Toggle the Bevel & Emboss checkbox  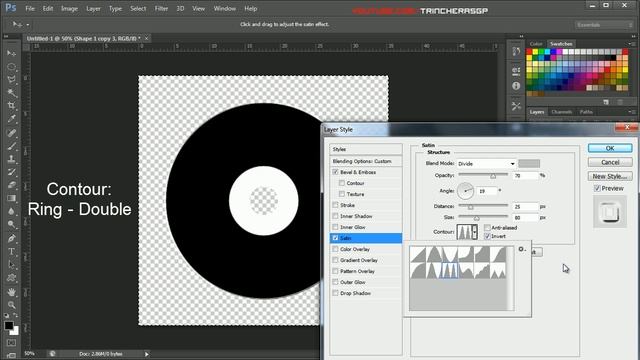pos(336,172)
